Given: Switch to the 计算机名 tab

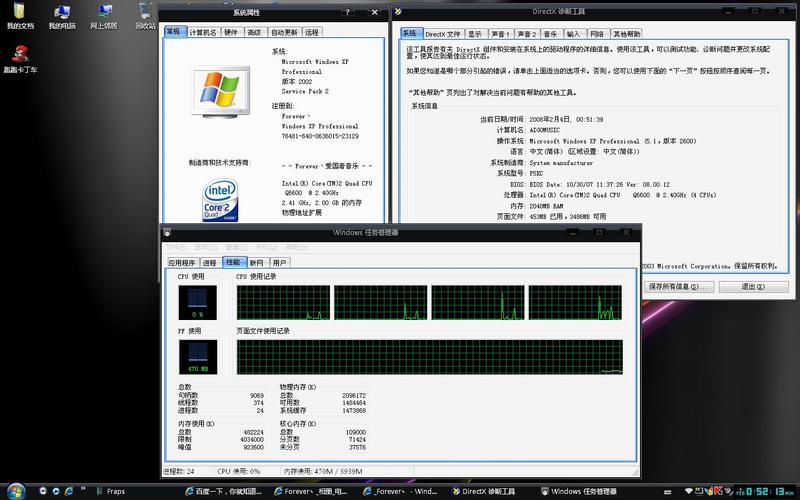Looking at the screenshot, I should pyautogui.click(x=203, y=32).
